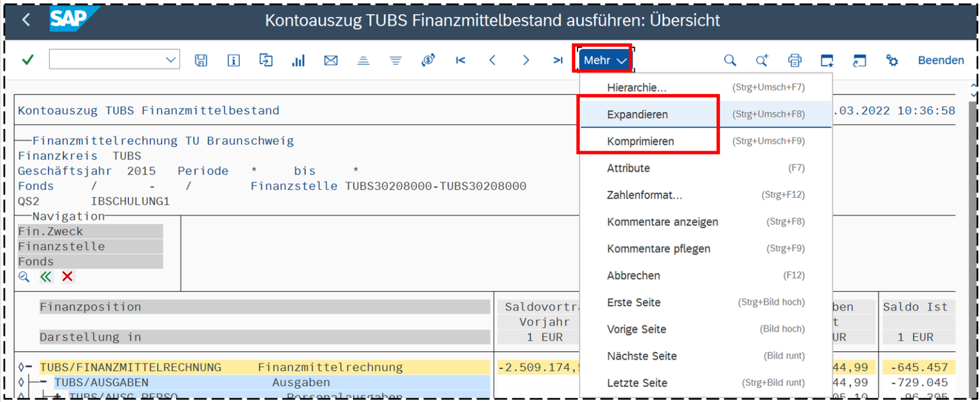
Task: Click the magnifier search icon in toolbar
Action: tap(730, 60)
